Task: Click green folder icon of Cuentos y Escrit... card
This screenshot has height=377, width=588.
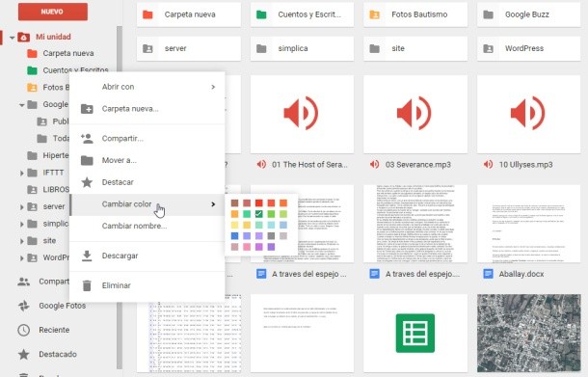Action: (261, 14)
